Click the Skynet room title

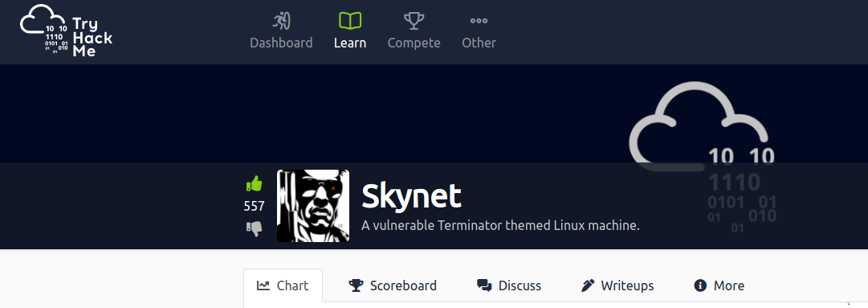click(411, 196)
